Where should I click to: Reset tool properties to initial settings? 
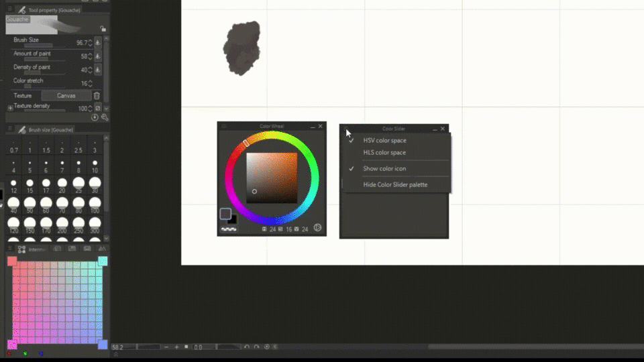[95, 117]
